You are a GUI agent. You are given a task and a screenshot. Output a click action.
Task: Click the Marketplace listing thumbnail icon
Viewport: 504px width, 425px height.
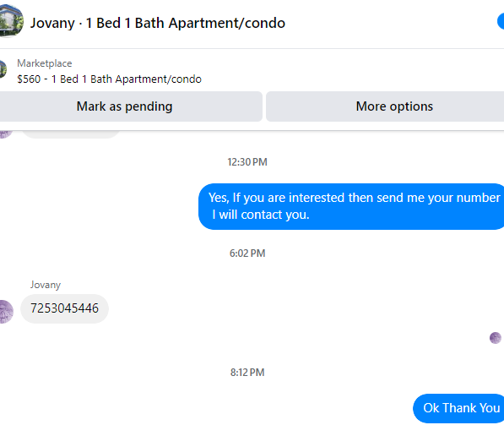click(3, 68)
